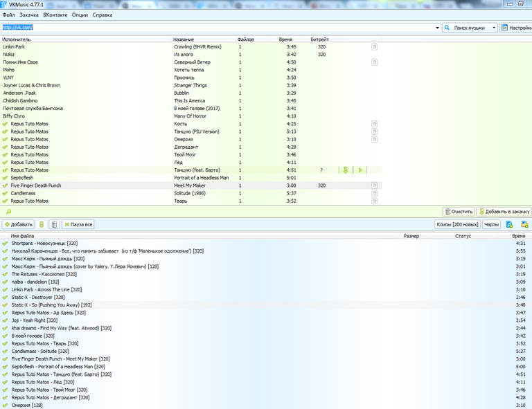Select Five Finger Death Punch search result
Viewport: 532px width, 409px height.
click(191, 185)
